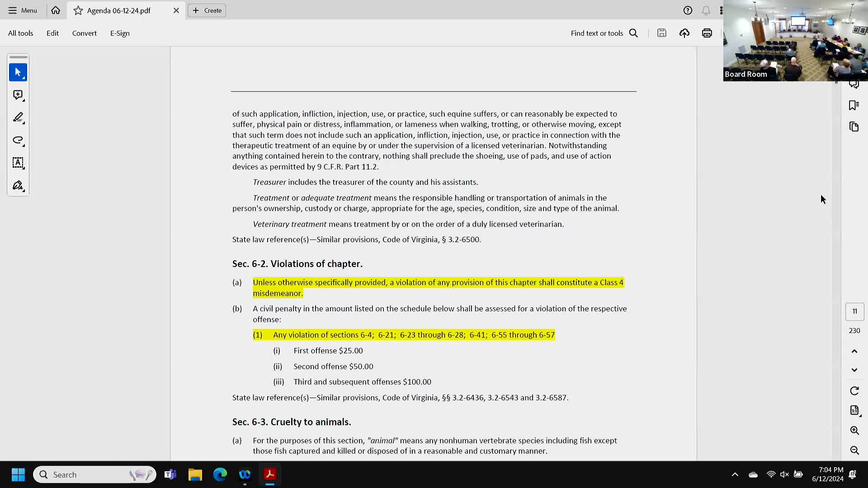This screenshot has height=488, width=868.
Task: Expand hidden system tray icons
Action: [735, 474]
